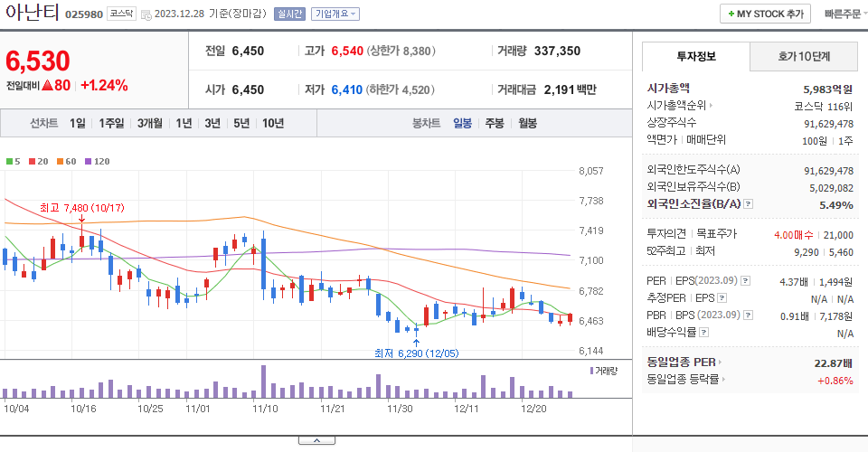Viewport: 868px width, 452px height.
Task: Click the calendar icon before the date
Action: 146,15
